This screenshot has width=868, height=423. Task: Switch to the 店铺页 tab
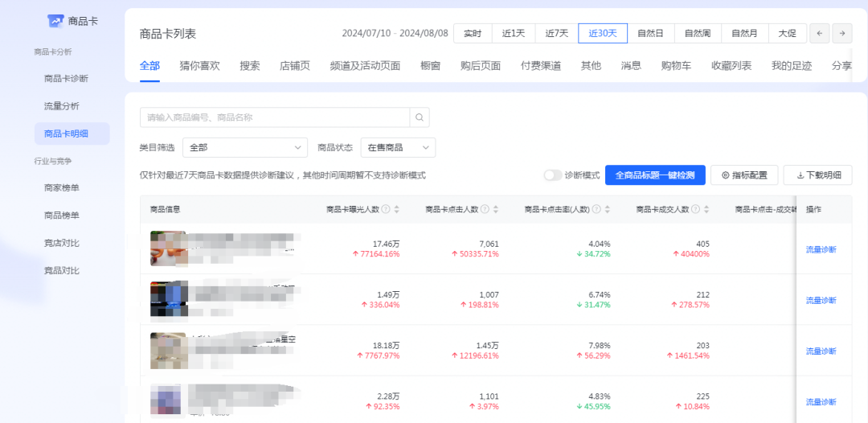point(295,66)
